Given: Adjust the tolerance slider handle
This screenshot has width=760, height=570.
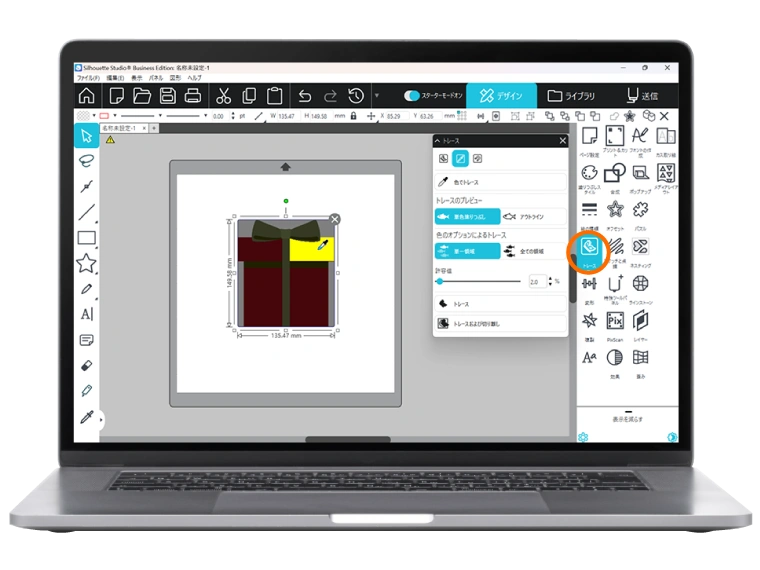Looking at the screenshot, I should click(x=440, y=282).
